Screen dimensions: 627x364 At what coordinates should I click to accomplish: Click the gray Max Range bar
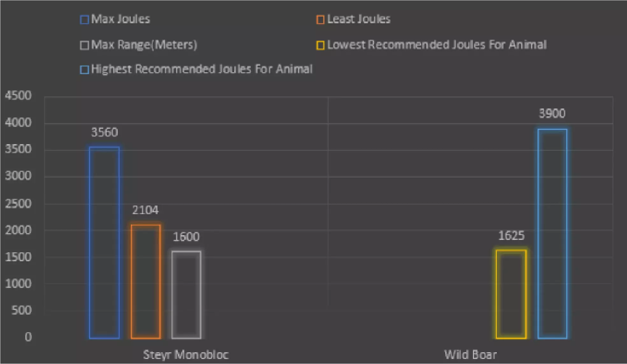(186, 295)
